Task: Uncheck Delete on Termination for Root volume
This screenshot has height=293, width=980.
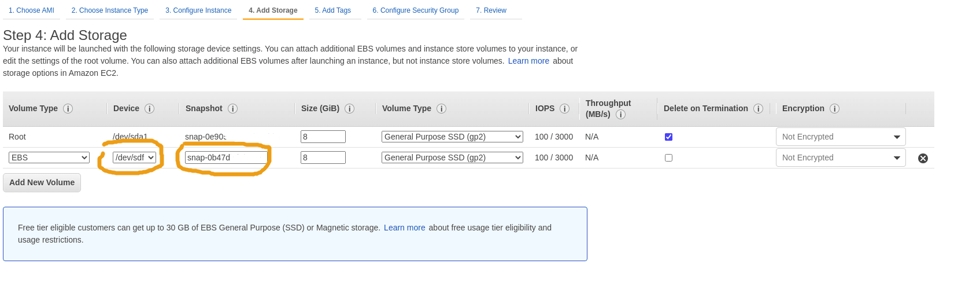Action: pos(668,137)
